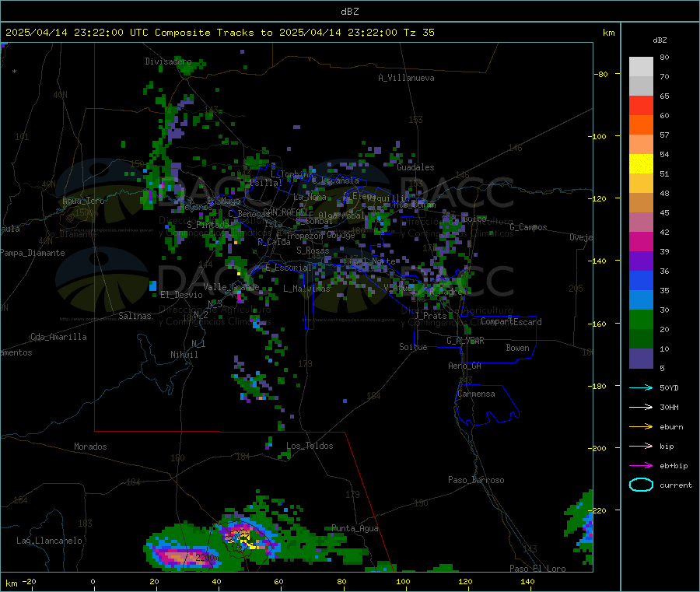Pick the bright yellow swatch between 54 and 51
This screenshot has width=700, height=592.
click(x=641, y=164)
